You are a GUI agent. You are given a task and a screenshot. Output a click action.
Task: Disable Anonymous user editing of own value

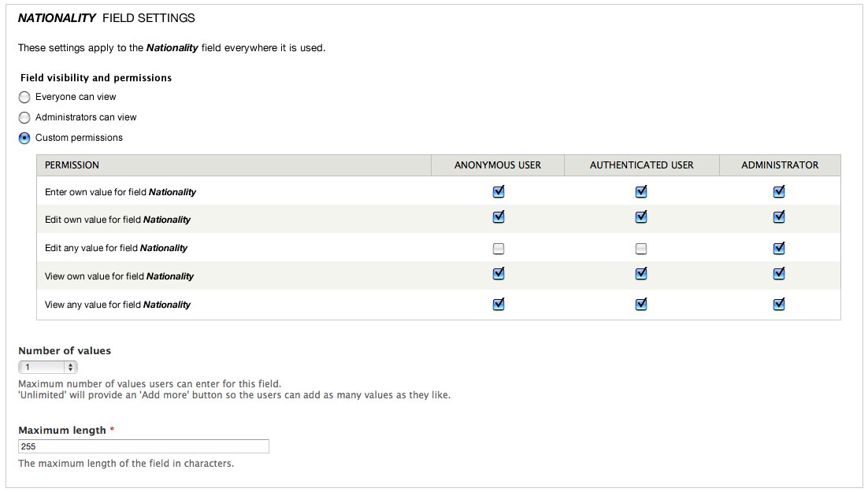click(x=498, y=219)
